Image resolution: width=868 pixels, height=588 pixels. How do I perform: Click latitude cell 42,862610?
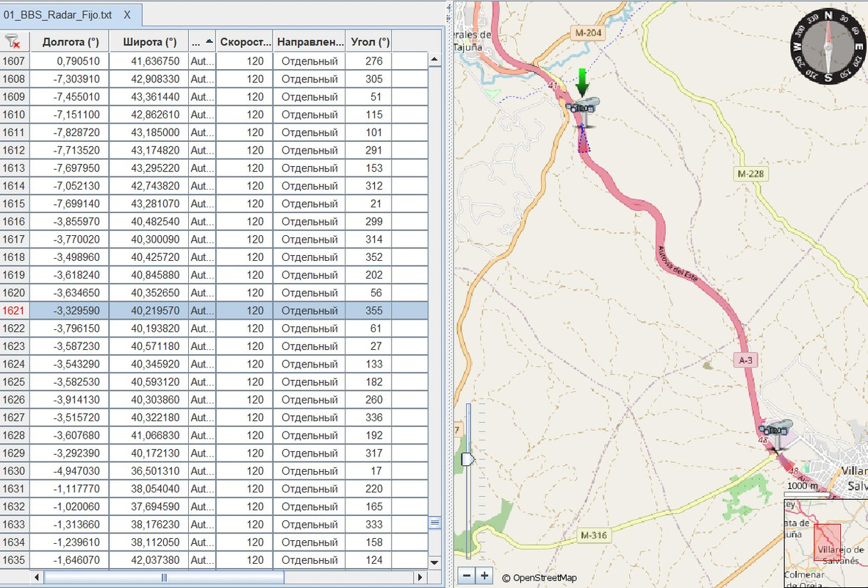click(x=149, y=115)
